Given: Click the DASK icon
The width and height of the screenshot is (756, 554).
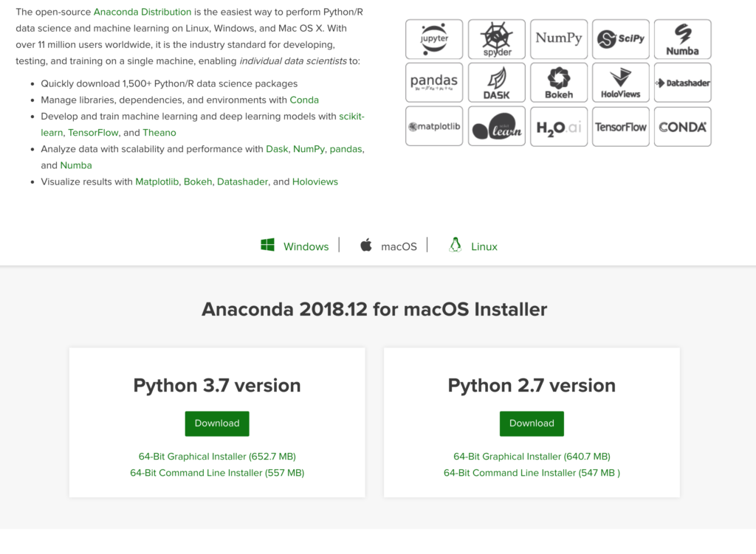Looking at the screenshot, I should point(496,82).
